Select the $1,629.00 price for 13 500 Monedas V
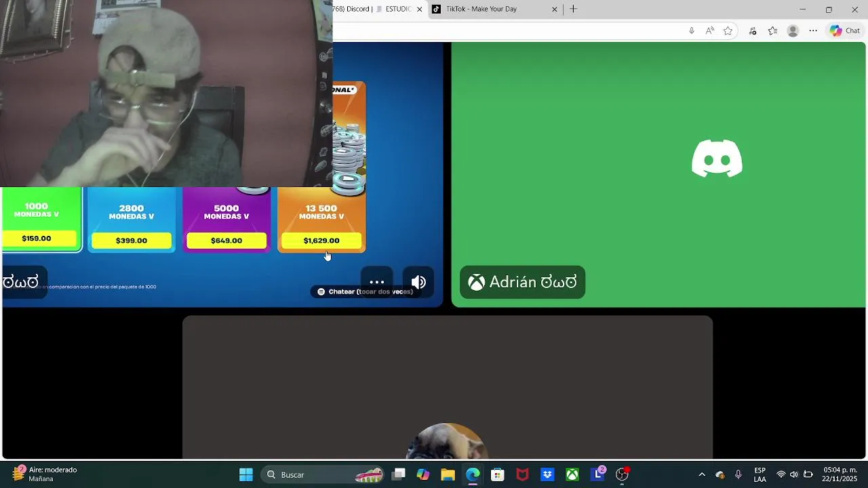Screen dimensions: 868x488 point(321,241)
